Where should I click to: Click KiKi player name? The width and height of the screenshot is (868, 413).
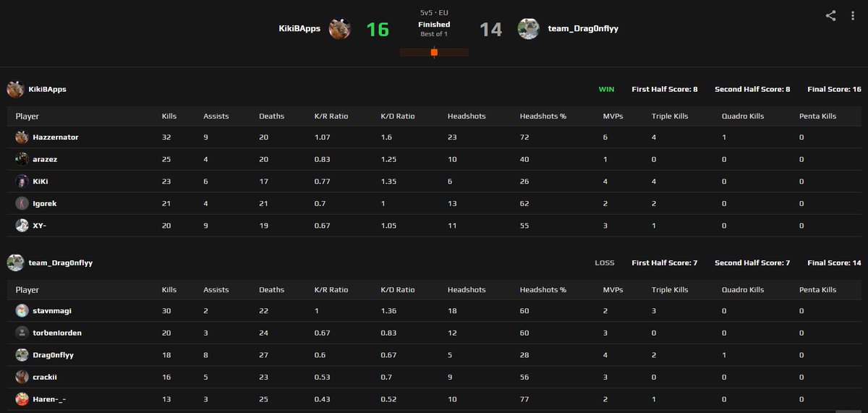(x=41, y=181)
